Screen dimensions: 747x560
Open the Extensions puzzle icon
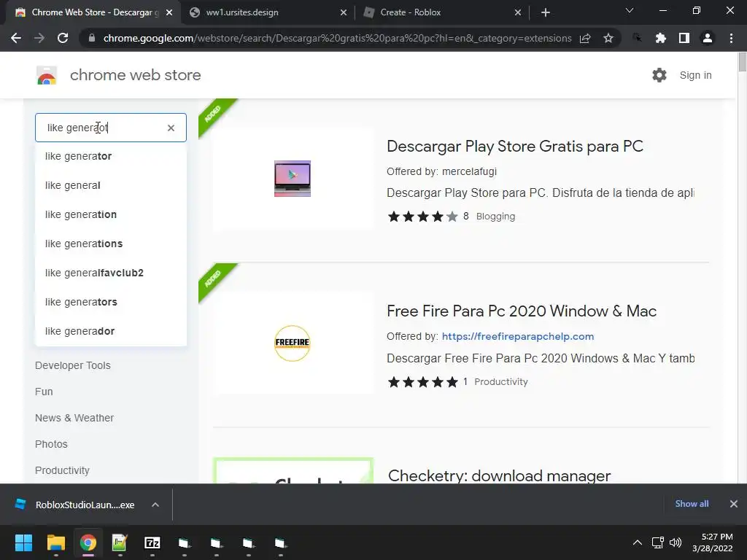pos(660,38)
